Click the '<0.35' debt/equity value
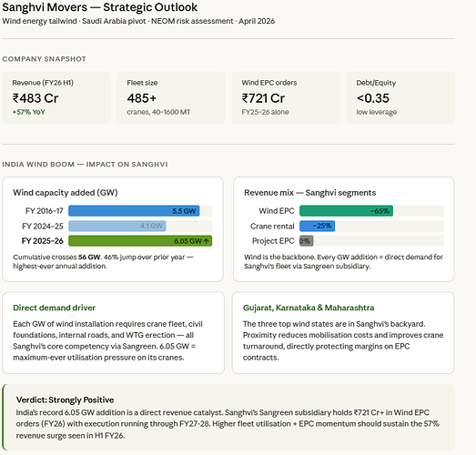 tap(373, 98)
